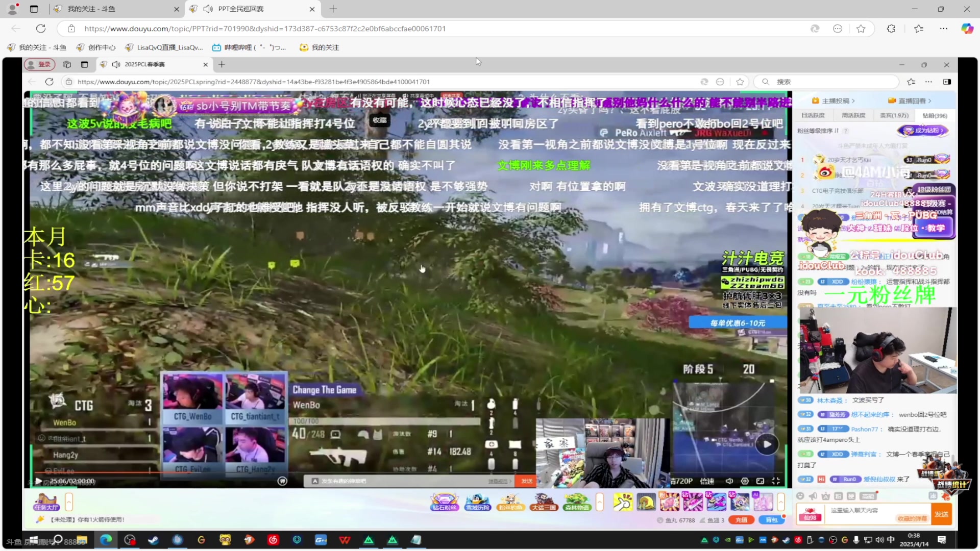Open the outer browser Settings and more menu
Viewport: 980px width, 551px height.
point(943,29)
